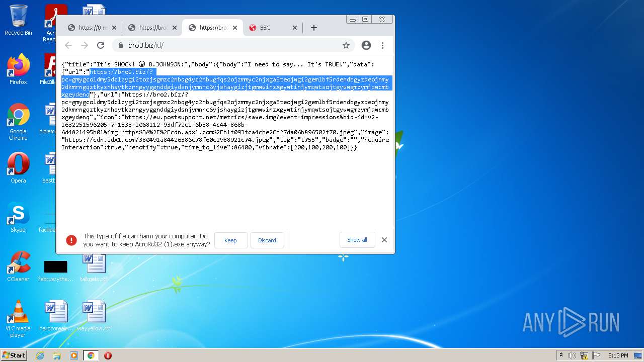Viewport: 644px width, 362px height.
Task: Open the Chrome three-dot menu
Action: tap(382, 45)
